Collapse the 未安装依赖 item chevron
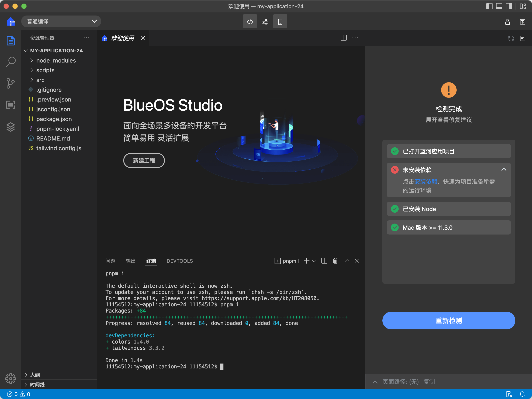This screenshot has width=532, height=399. tap(504, 170)
